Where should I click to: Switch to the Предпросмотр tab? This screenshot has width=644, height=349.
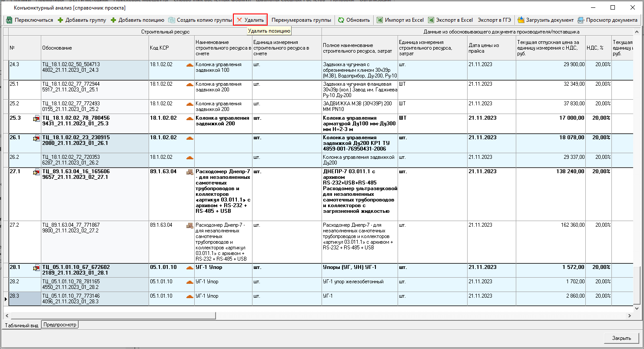click(x=60, y=325)
